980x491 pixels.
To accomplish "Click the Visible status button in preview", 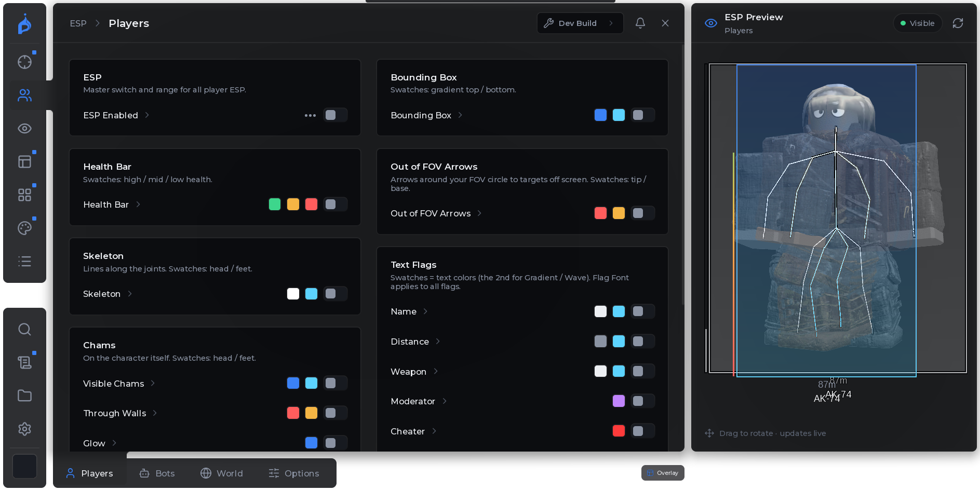I will coord(918,23).
